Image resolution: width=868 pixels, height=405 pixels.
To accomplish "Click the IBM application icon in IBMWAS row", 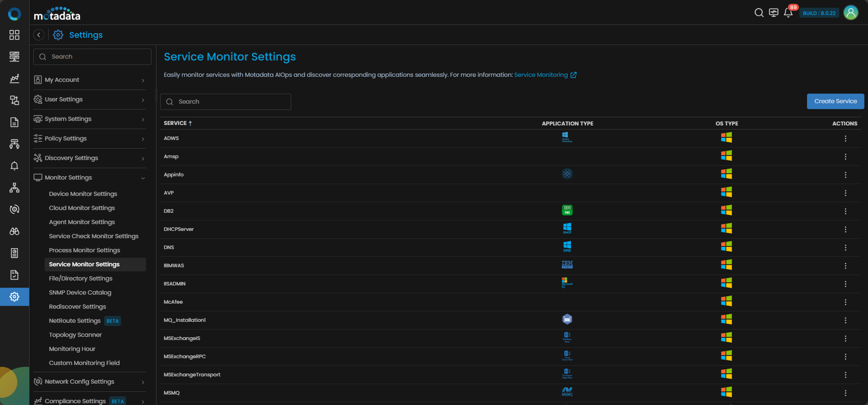I will pos(567,265).
